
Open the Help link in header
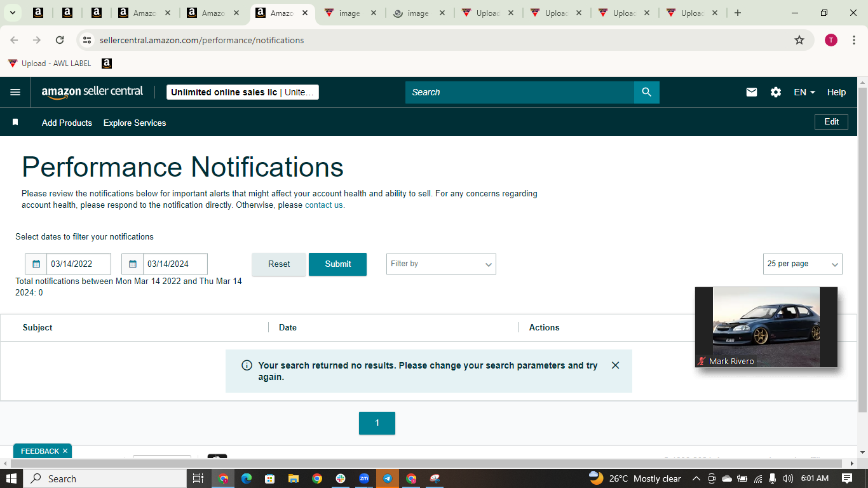pyautogui.click(x=836, y=92)
